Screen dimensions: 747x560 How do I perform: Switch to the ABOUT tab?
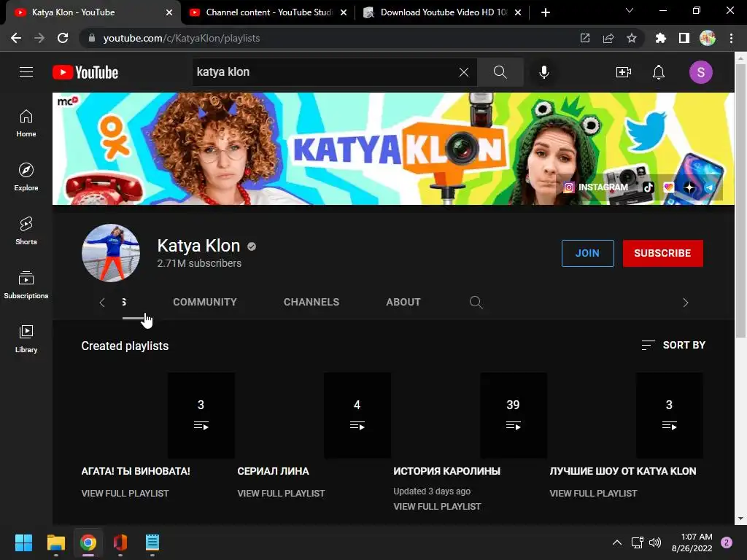pyautogui.click(x=403, y=303)
